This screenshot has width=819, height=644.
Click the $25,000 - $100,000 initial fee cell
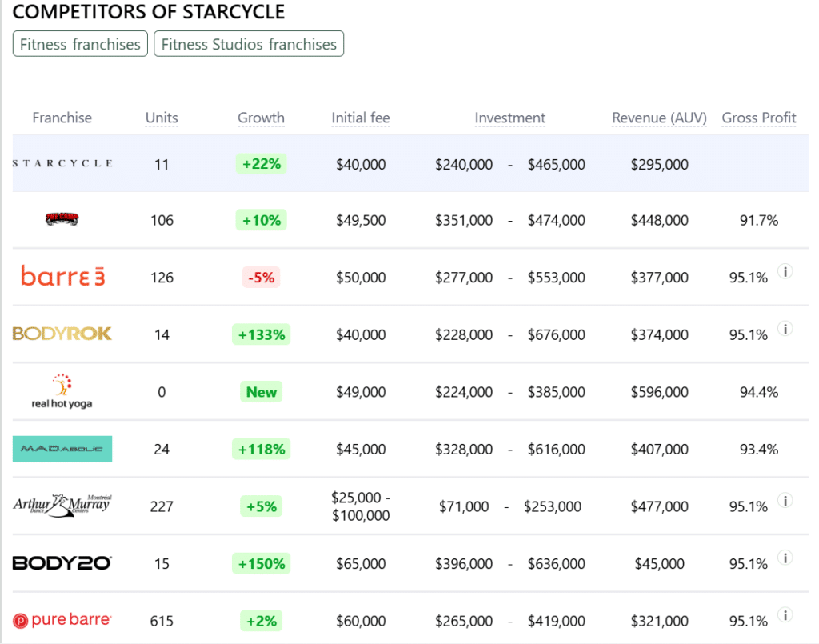[361, 506]
